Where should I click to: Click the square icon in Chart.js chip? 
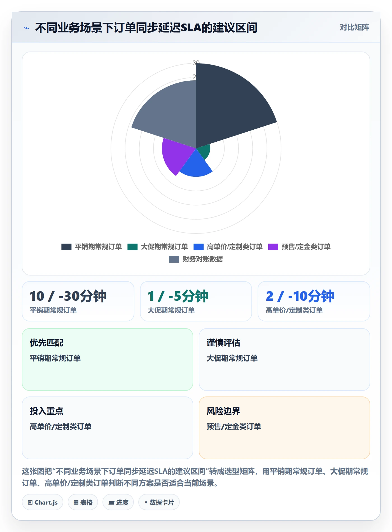pyautogui.click(x=30, y=503)
